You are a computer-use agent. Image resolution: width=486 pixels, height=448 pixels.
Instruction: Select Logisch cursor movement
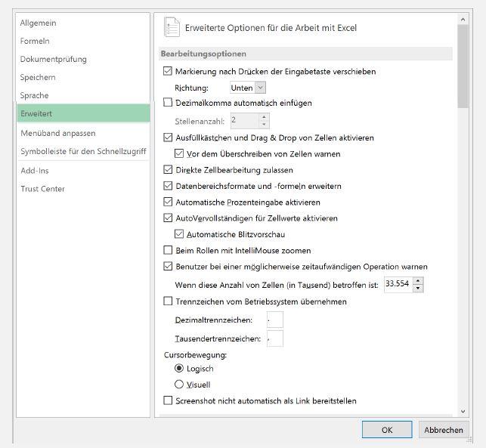tap(179, 369)
